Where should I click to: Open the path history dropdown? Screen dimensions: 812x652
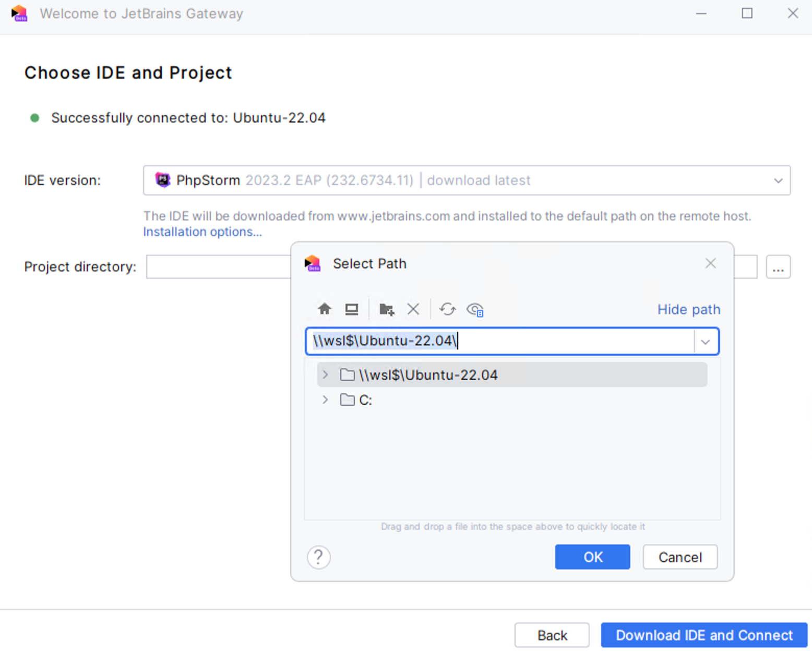pyautogui.click(x=706, y=341)
